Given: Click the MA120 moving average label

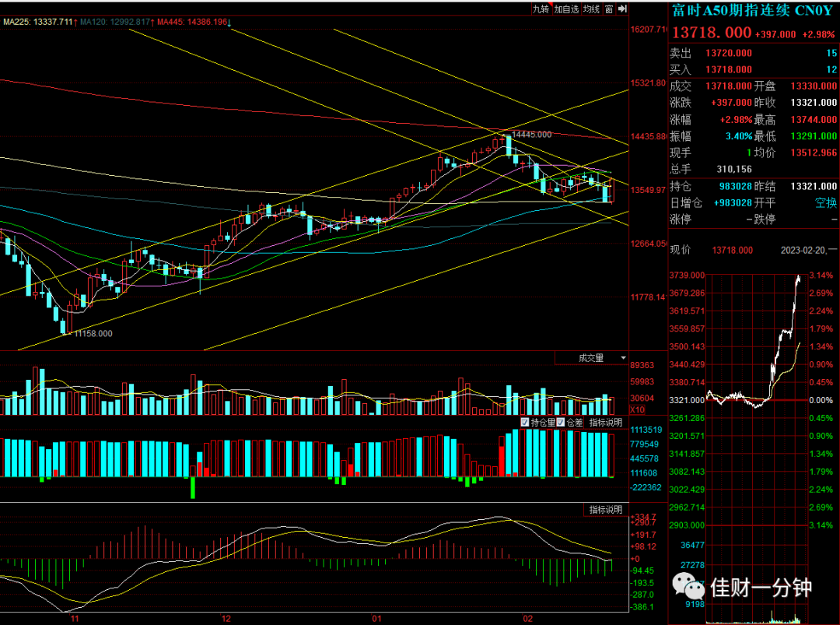Looking at the screenshot, I should [x=114, y=22].
